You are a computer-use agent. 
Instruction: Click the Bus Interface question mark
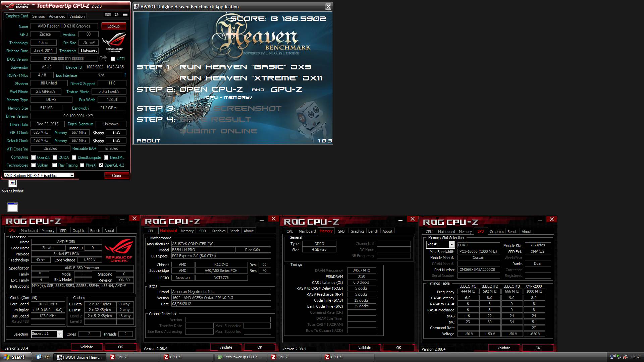[x=125, y=75]
